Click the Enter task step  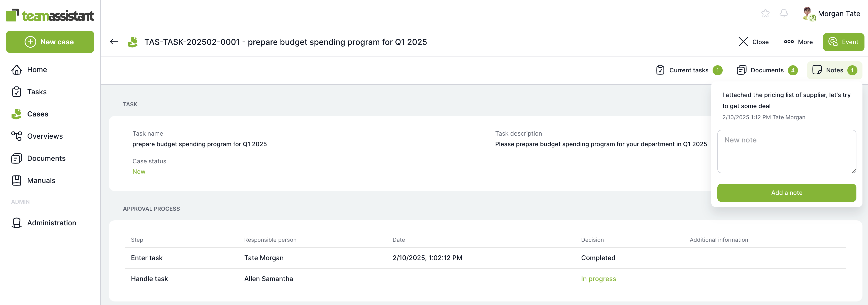pyautogui.click(x=147, y=258)
